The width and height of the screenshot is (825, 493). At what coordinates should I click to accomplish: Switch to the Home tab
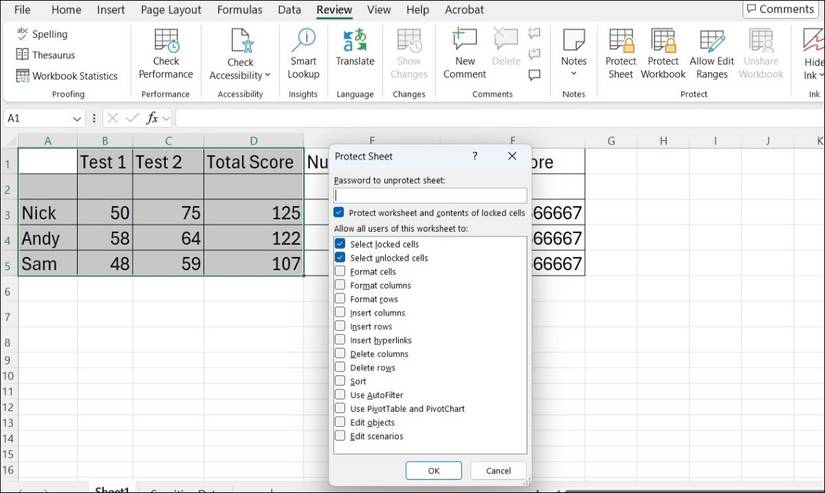[x=66, y=9]
